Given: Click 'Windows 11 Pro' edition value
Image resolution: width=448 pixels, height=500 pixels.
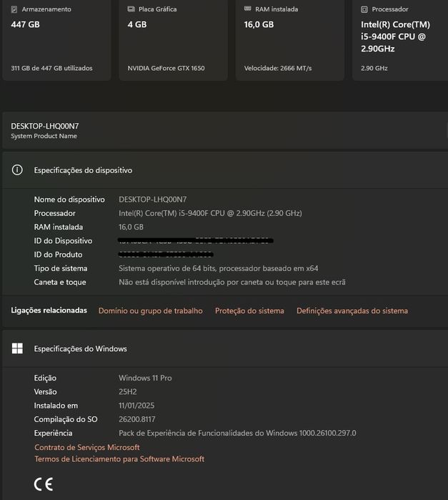Looking at the screenshot, I should (x=145, y=378).
